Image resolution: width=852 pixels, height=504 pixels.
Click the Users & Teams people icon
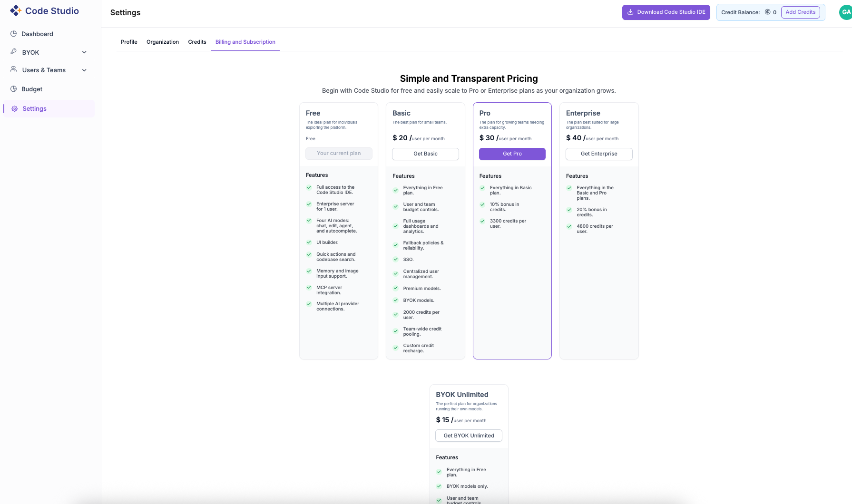click(x=13, y=69)
